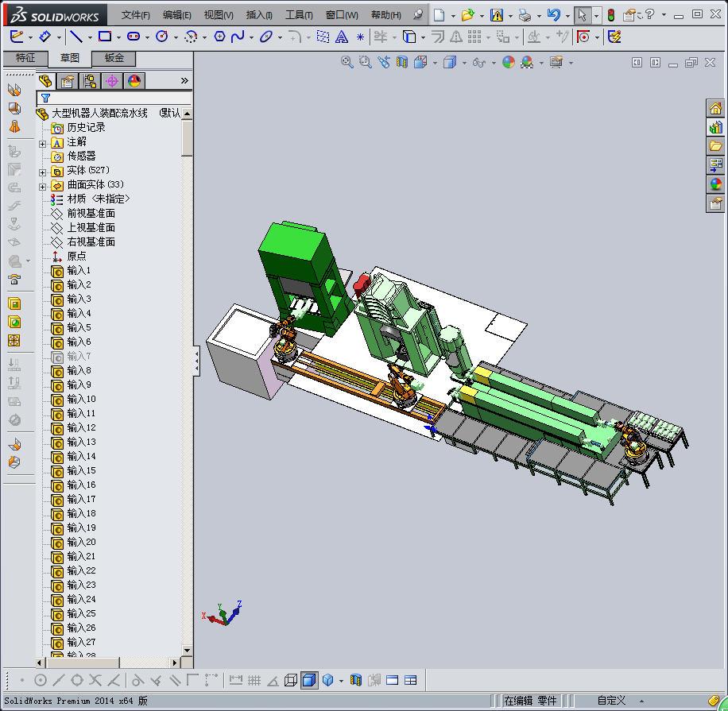Select the 输入7 suppressed feature
The image size is (728, 711).
click(79, 356)
